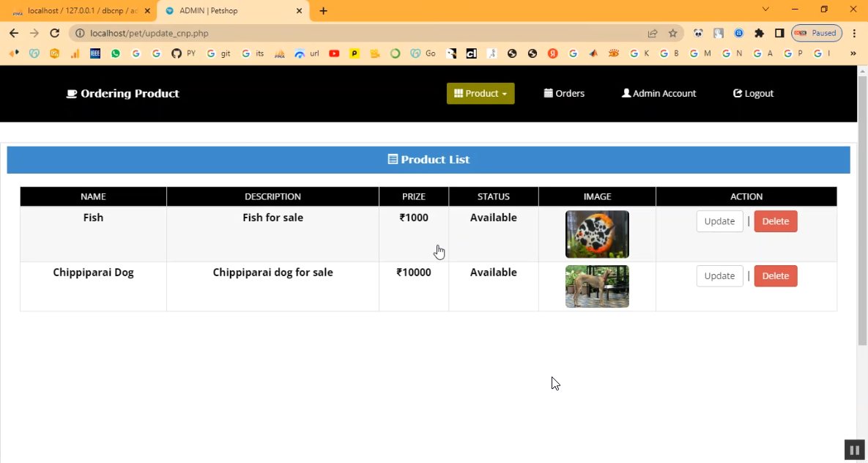Expand the Product dropdown menu
Screen dimensions: 868x463
[x=481, y=94]
